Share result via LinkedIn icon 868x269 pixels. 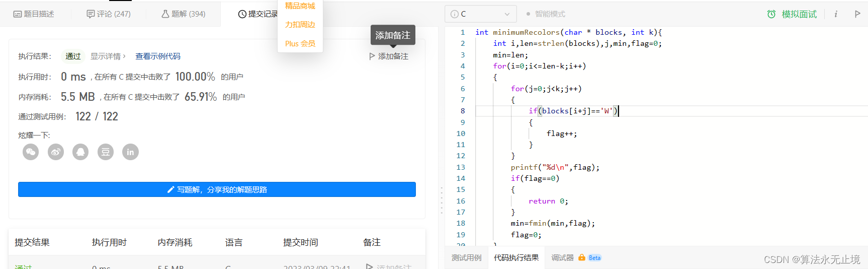(x=130, y=152)
